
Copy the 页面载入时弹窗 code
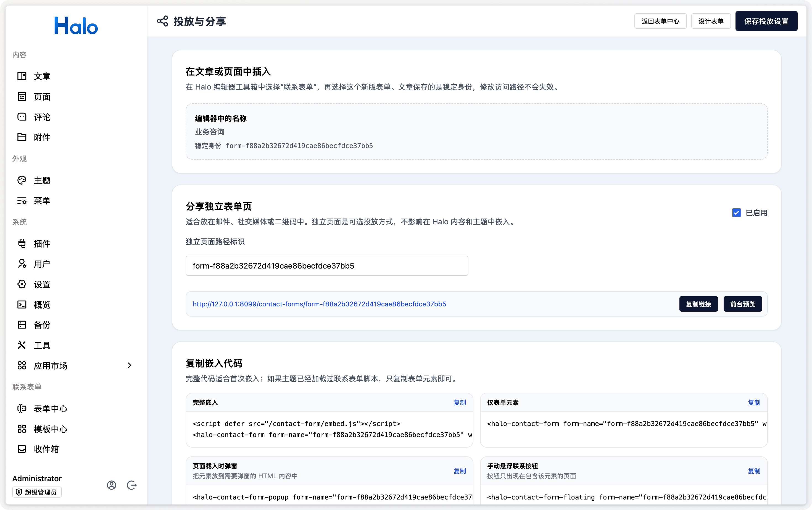[x=460, y=471]
